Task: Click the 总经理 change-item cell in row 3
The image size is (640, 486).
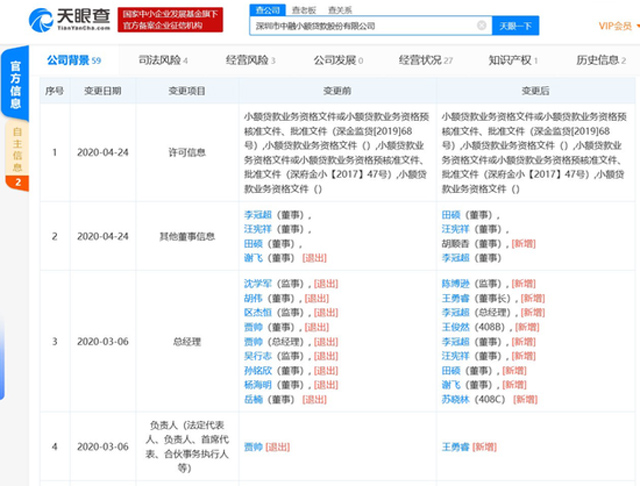Action: click(187, 342)
